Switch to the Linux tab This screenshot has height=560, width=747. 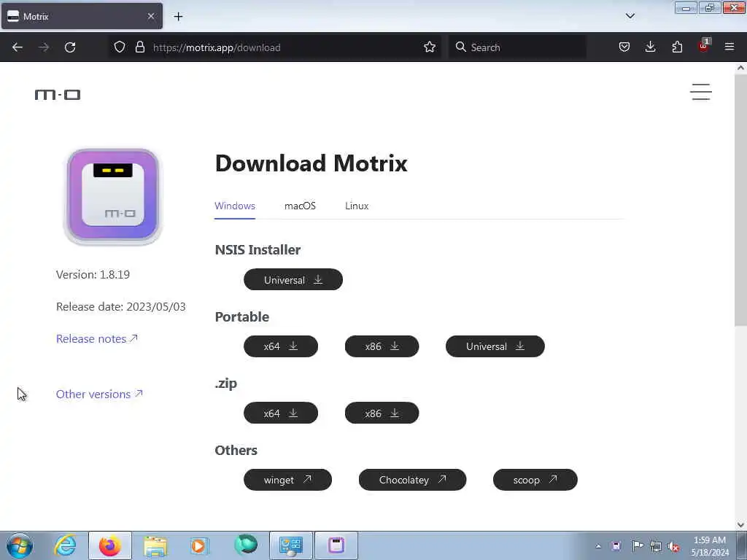point(357,206)
